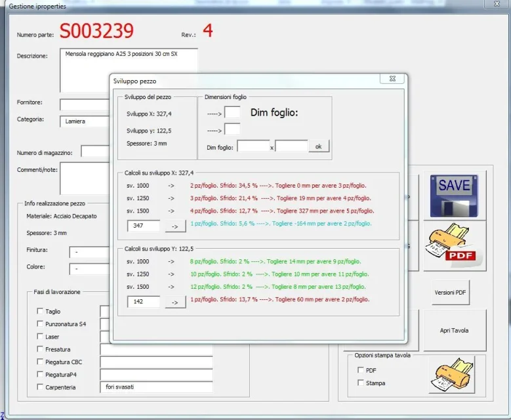Click the Carpenteria field containing fori svasati

(x=156, y=387)
